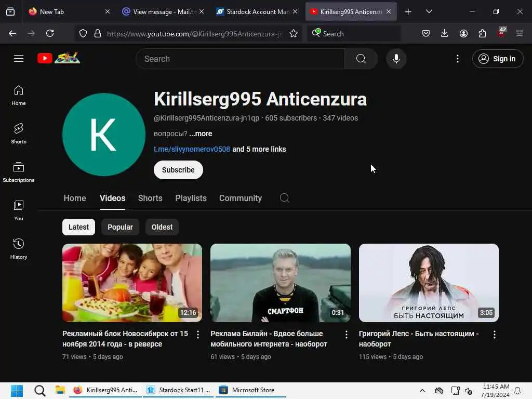Open YouTube settings three-dot menu

click(x=457, y=59)
